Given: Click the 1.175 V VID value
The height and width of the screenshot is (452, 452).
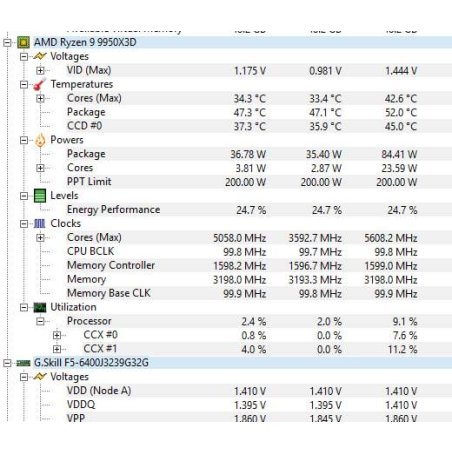Looking at the screenshot, I should coord(250,71).
